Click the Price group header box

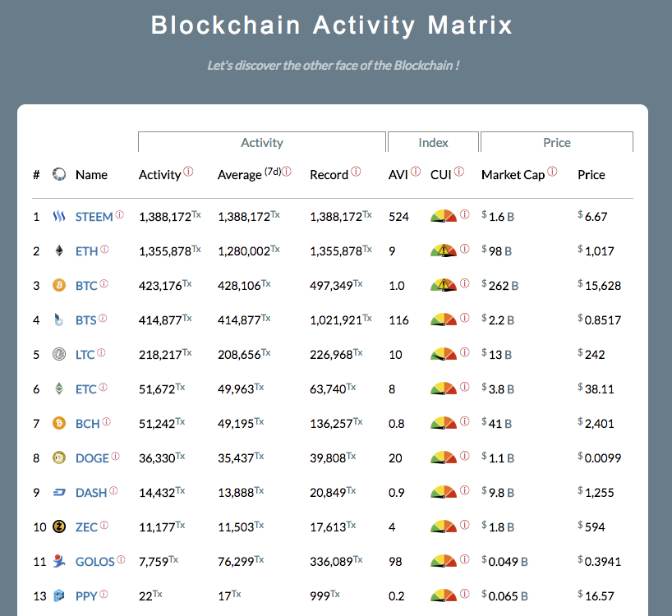coord(557,142)
